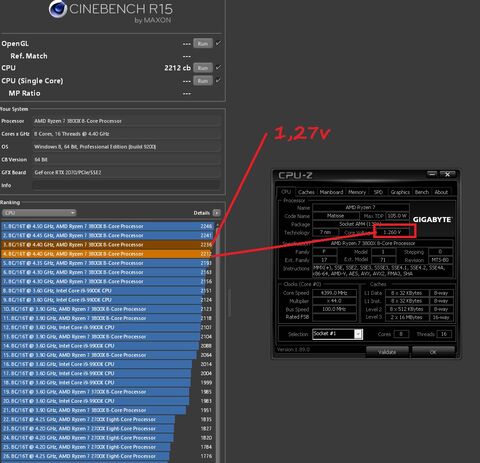Select ranking entry 2 at 4.45 GHz
The height and width of the screenshot is (463, 480).
point(108,236)
